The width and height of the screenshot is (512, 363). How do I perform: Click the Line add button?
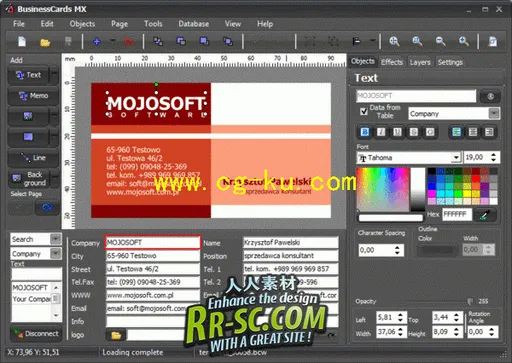coord(33,158)
